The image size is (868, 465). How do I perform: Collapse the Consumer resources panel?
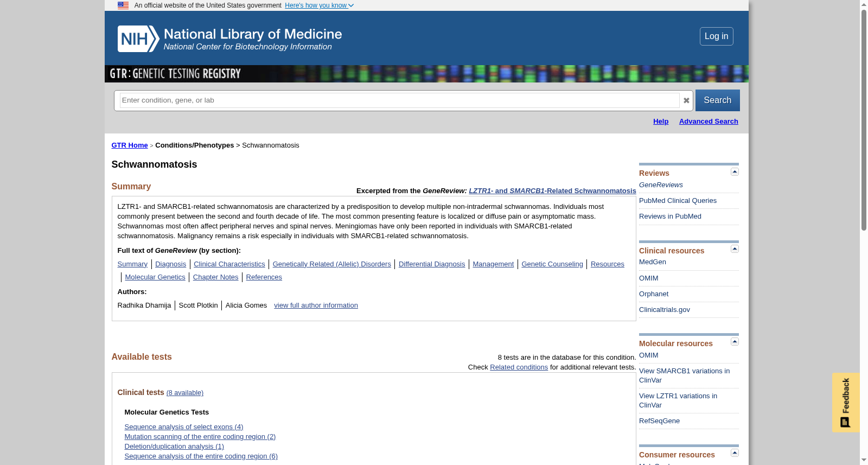coord(735,453)
